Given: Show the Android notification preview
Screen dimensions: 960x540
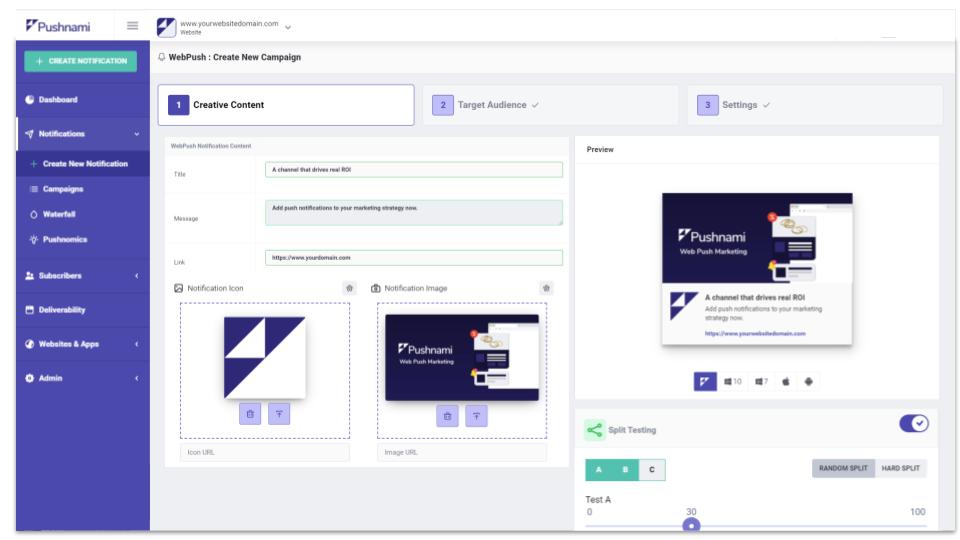Looking at the screenshot, I should click(x=808, y=381).
